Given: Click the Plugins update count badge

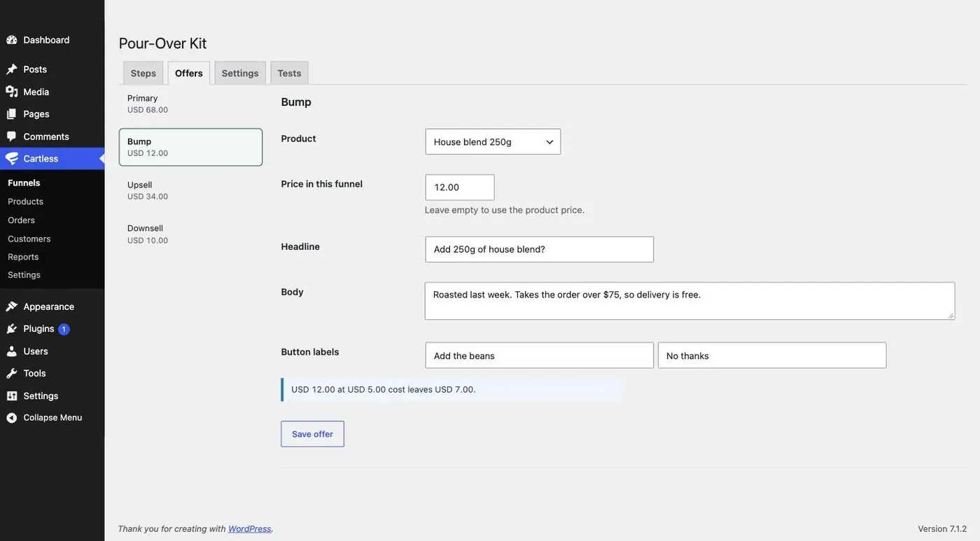Looking at the screenshot, I should 64,329.
